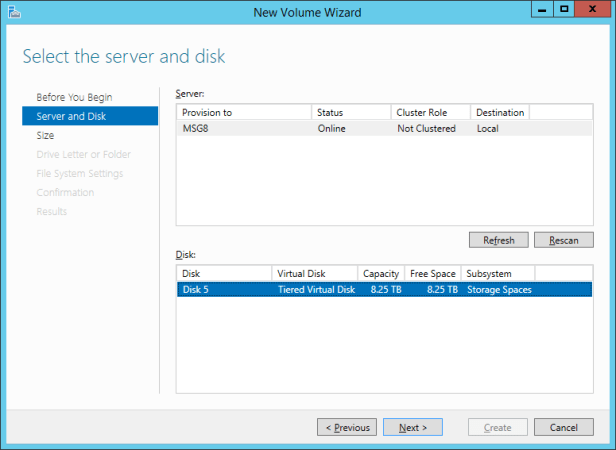This screenshot has height=450, width=616.
Task: Sort servers by Status column
Action: coord(350,112)
